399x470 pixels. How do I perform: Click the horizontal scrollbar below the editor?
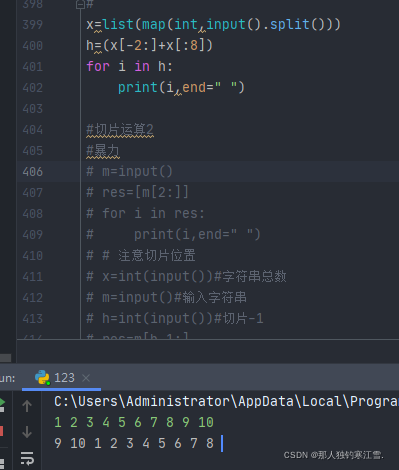(6, 358)
